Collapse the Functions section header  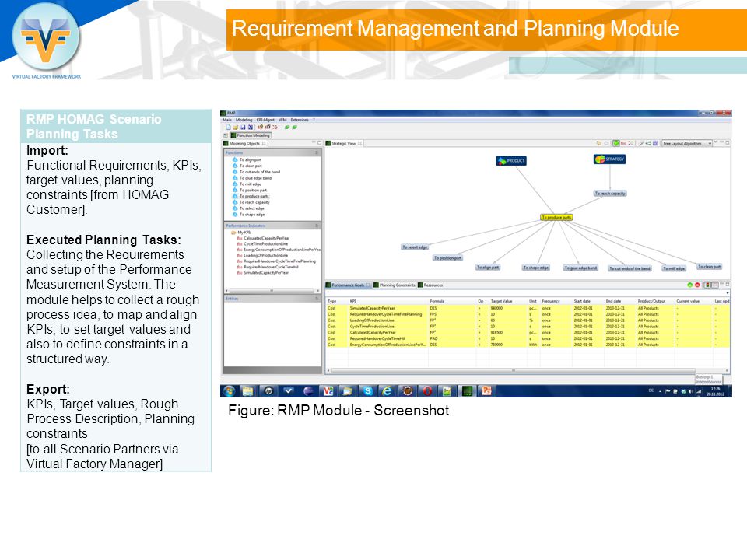pos(272,152)
